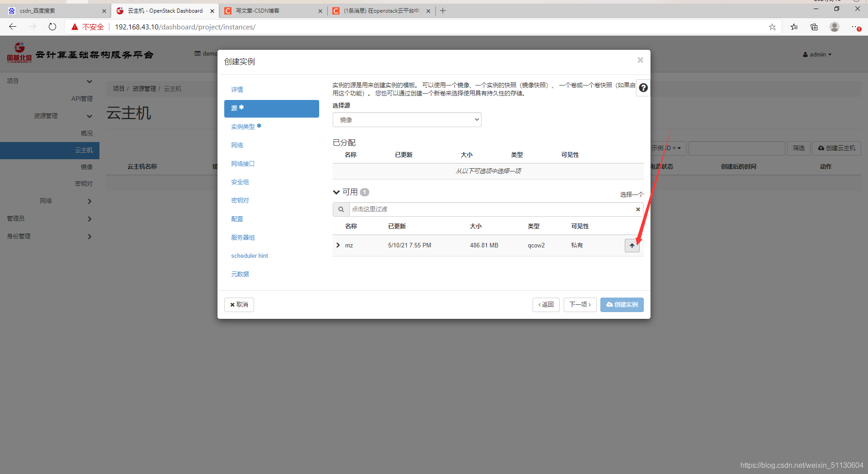This screenshot has width=868, height=474.
Task: Click the mz image name
Action: point(349,245)
